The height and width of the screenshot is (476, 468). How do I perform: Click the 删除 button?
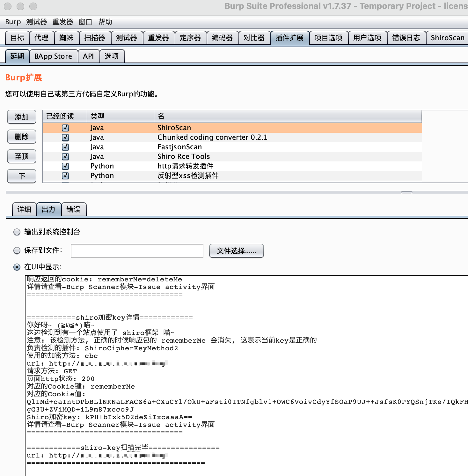coord(22,137)
